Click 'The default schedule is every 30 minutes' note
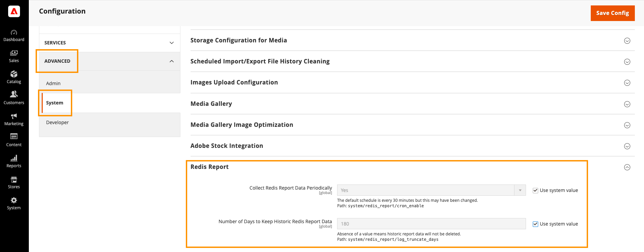 pos(407,200)
